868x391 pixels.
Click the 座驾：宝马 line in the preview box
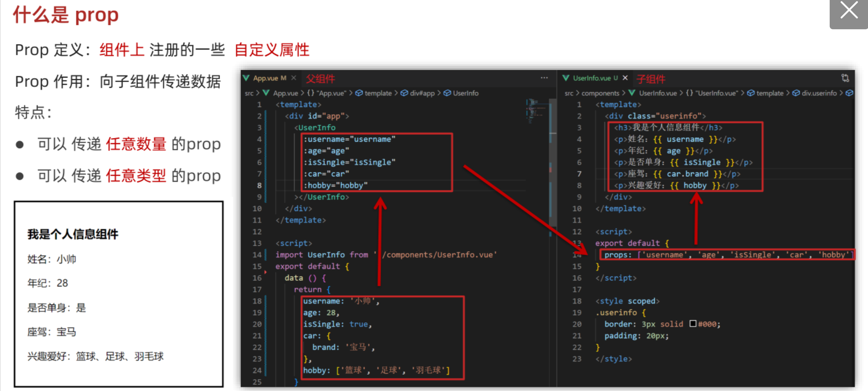pos(52,332)
